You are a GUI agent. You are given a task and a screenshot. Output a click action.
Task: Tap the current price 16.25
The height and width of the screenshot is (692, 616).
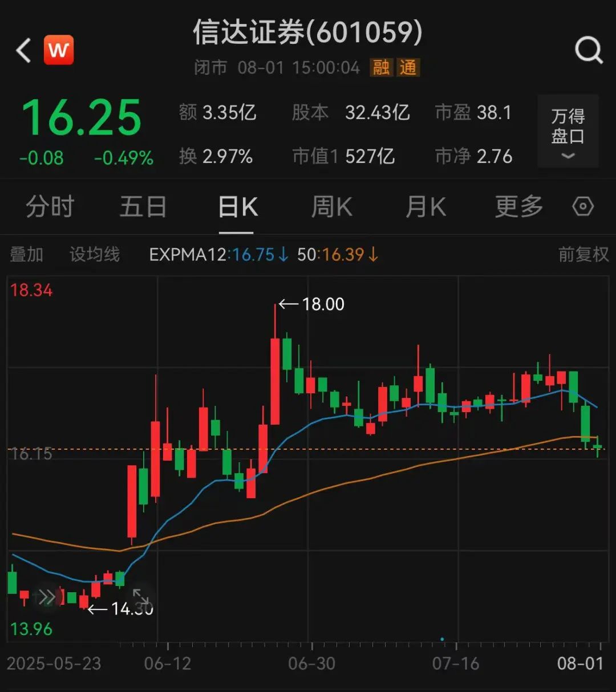click(x=82, y=117)
